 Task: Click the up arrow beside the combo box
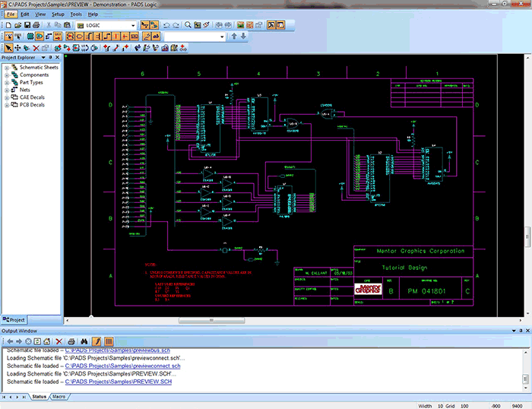click(234, 36)
